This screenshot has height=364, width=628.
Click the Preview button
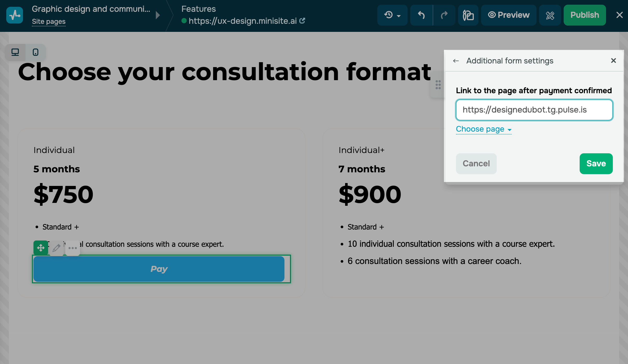509,15
